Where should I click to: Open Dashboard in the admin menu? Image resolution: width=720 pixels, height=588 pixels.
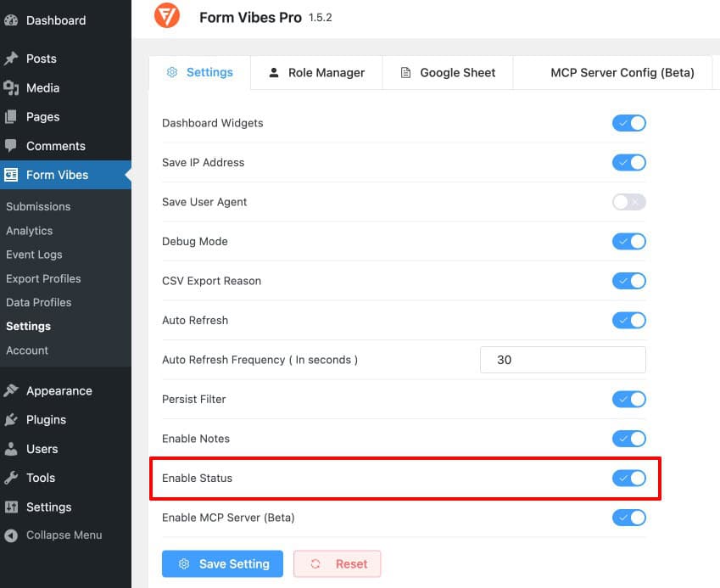65,20
